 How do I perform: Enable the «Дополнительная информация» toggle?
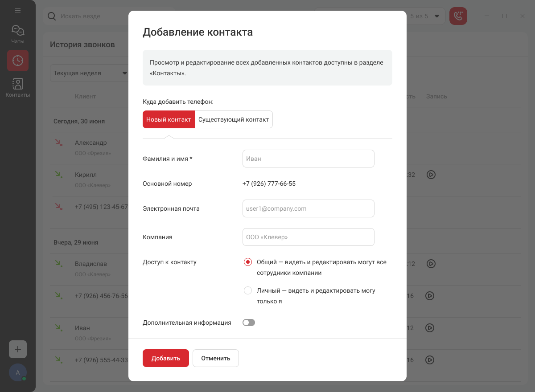click(x=249, y=323)
